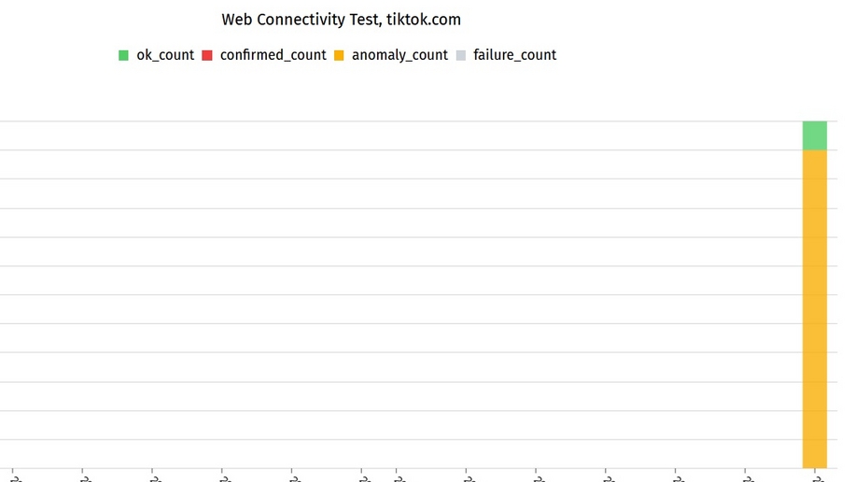The height and width of the screenshot is (482, 868).
Task: Select the fourth x-axis tick label from the left
Action: coord(225,478)
